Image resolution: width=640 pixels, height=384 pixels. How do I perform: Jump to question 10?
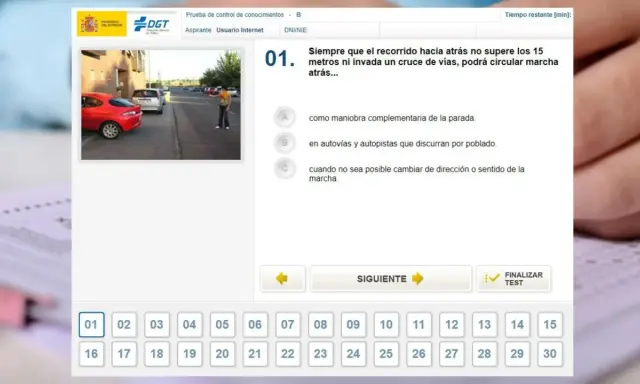[386, 324]
